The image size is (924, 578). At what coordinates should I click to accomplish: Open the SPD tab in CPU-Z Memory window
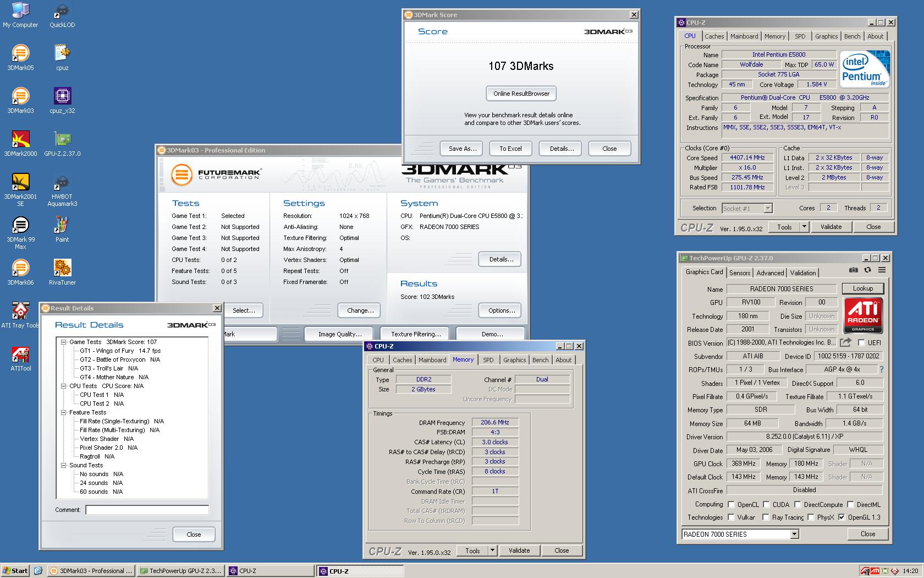[x=488, y=360]
